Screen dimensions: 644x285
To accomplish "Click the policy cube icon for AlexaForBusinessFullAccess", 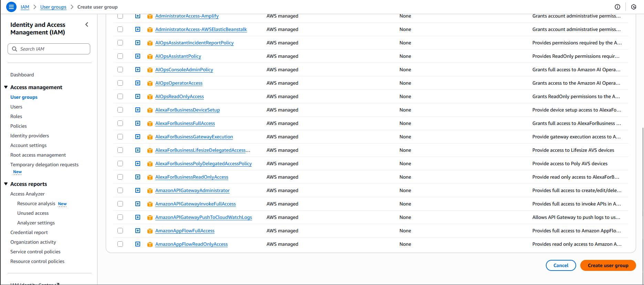I will (150, 124).
